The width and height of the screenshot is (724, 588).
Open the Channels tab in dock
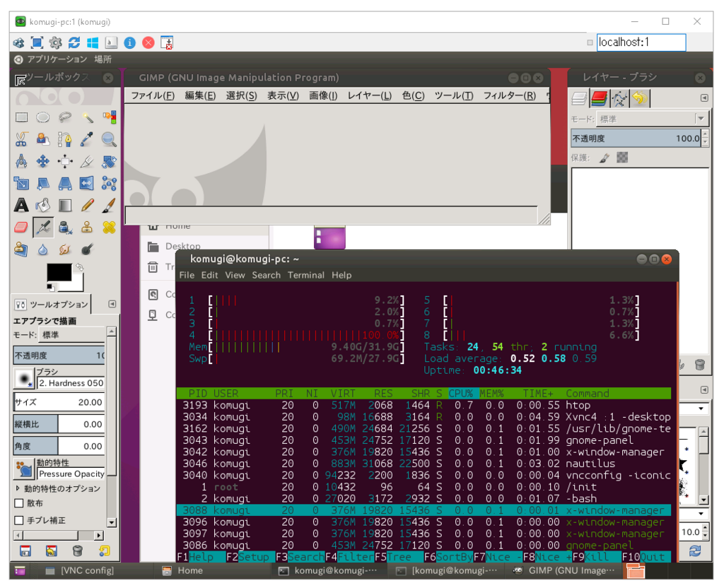pyautogui.click(x=599, y=98)
